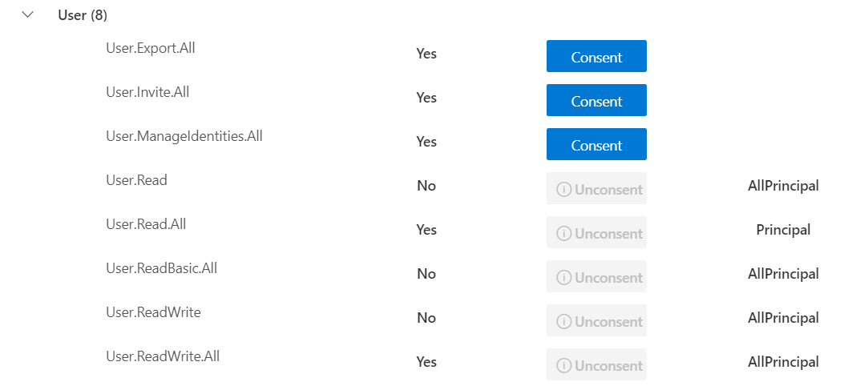Select the User.Invite.All permission name
The height and width of the screenshot is (390, 868).
click(147, 92)
